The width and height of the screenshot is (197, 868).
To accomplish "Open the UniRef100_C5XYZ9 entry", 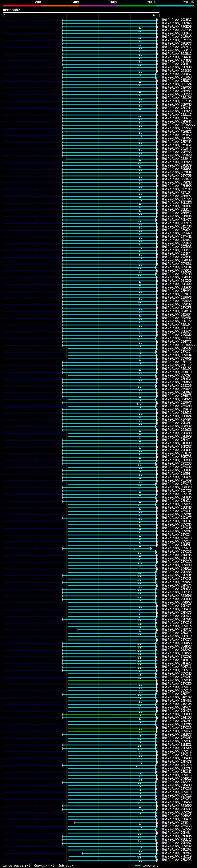I will [176, 491].
